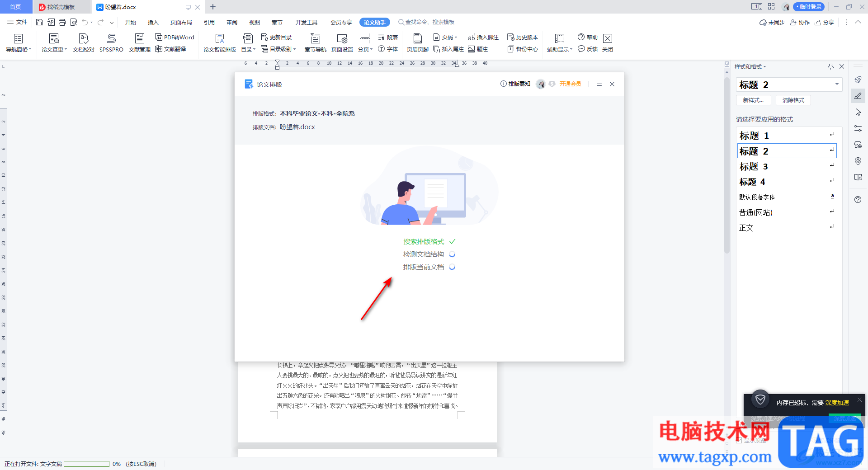Click PDF转Word conversion tool
Image resolution: width=868 pixels, height=470 pixels.
(175, 37)
